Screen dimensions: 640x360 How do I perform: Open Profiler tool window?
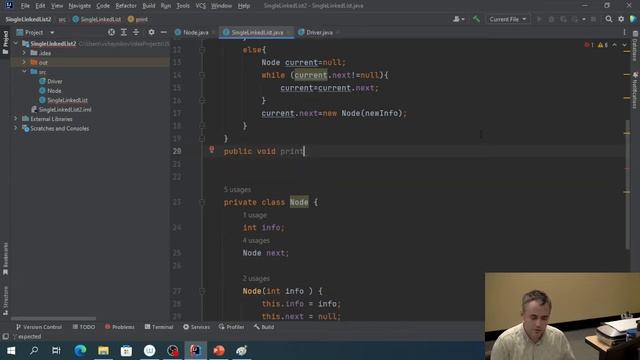(x=231, y=327)
